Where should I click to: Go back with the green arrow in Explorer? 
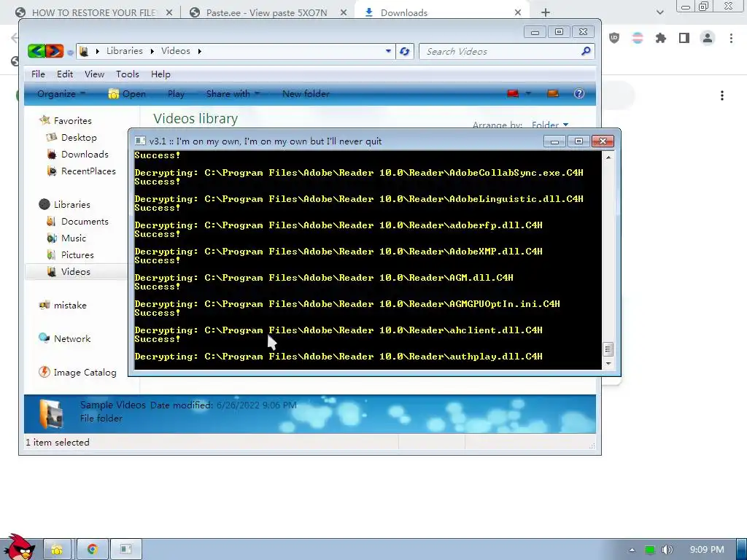(x=36, y=51)
